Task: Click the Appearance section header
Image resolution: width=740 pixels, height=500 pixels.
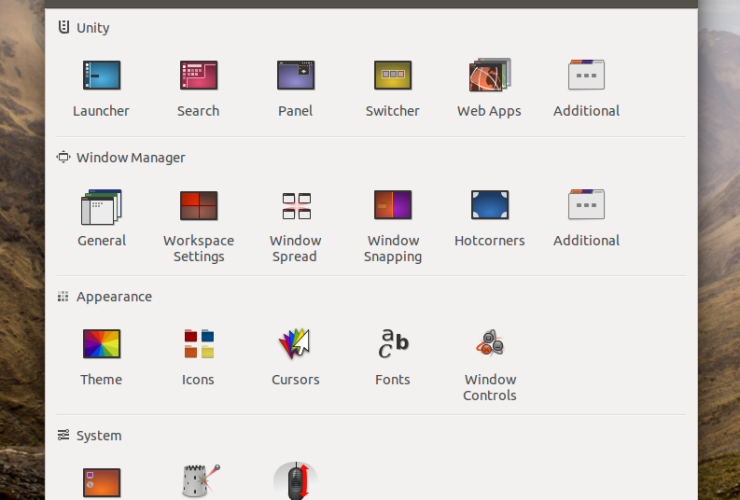Action: click(x=113, y=297)
